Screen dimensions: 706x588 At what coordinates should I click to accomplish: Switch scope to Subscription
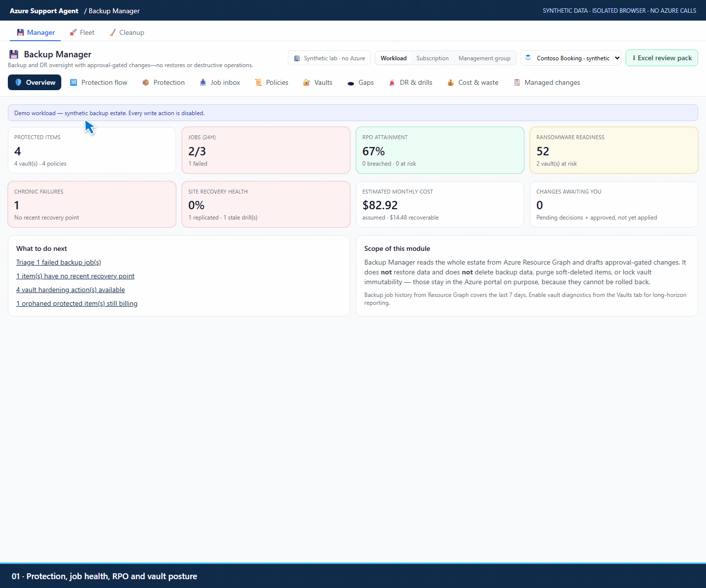pyautogui.click(x=432, y=58)
